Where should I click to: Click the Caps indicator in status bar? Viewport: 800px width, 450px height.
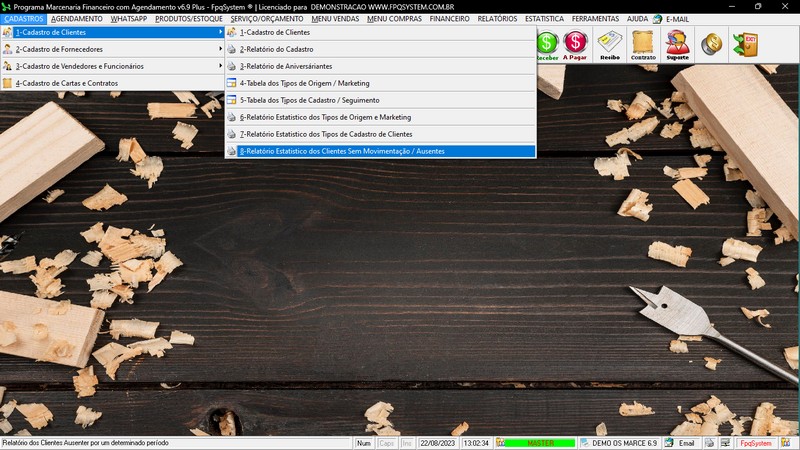386,443
